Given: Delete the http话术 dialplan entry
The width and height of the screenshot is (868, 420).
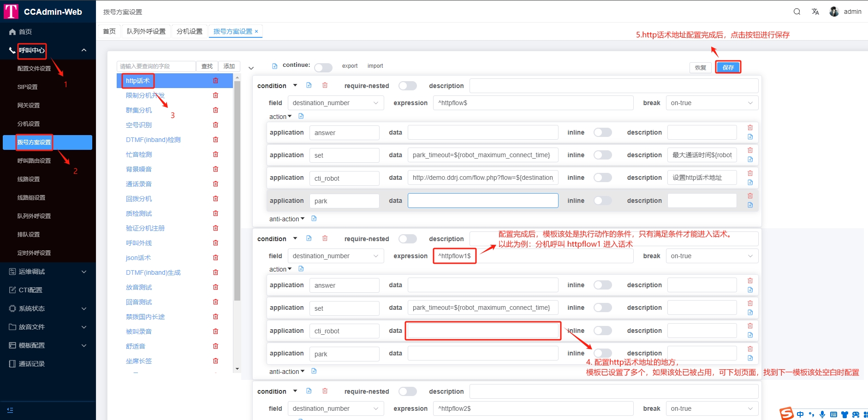Looking at the screenshot, I should tap(215, 81).
